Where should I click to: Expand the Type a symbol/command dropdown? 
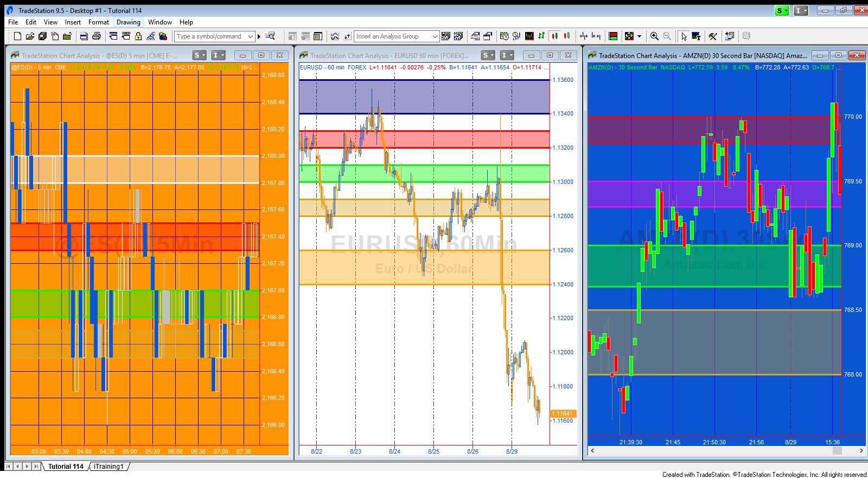point(250,36)
